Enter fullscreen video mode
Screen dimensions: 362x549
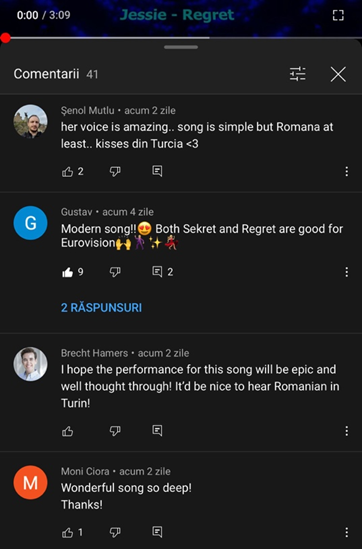[338, 15]
